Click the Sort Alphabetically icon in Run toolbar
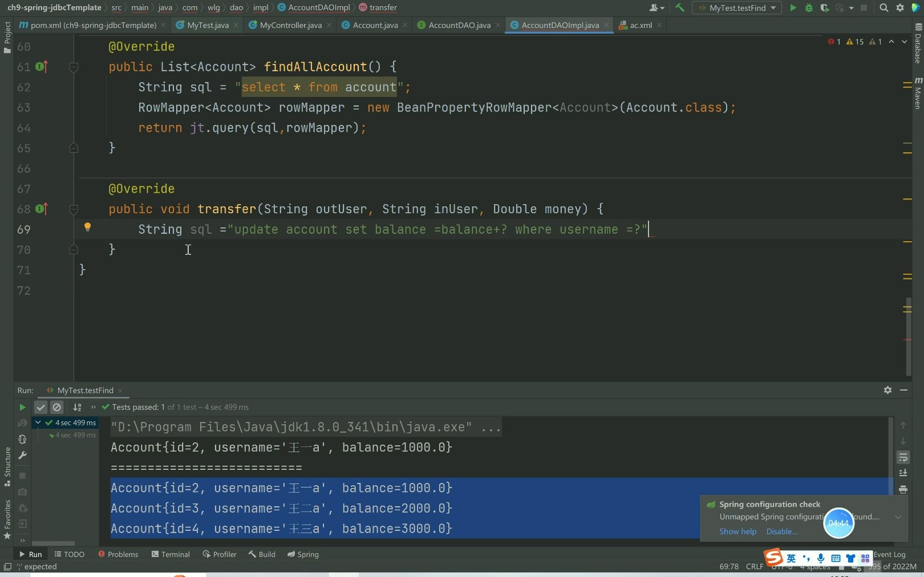 click(77, 407)
